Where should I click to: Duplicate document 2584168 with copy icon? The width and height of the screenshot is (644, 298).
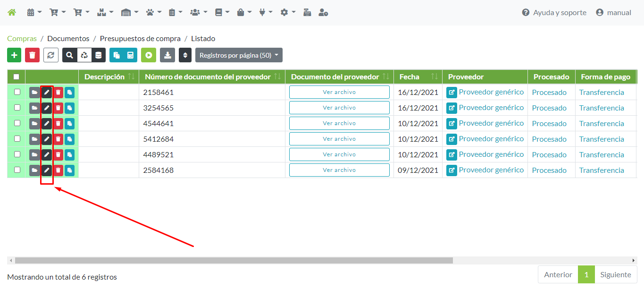(70, 170)
